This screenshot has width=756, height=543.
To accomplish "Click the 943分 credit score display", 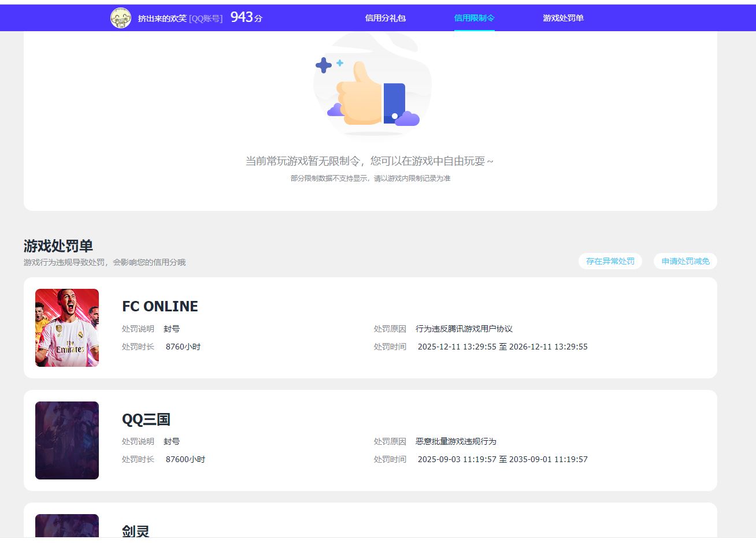I will tap(244, 17).
